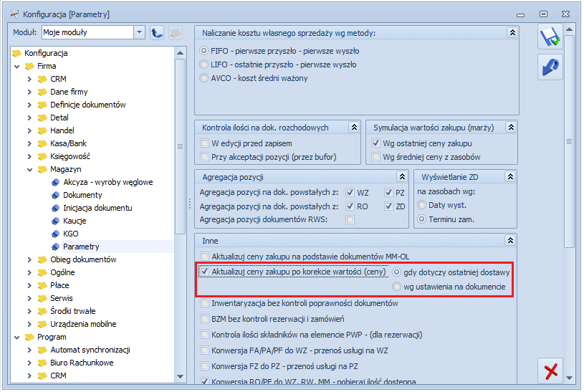Open the Moduł dropdown list
The width and height of the screenshot is (584, 392).
click(139, 32)
